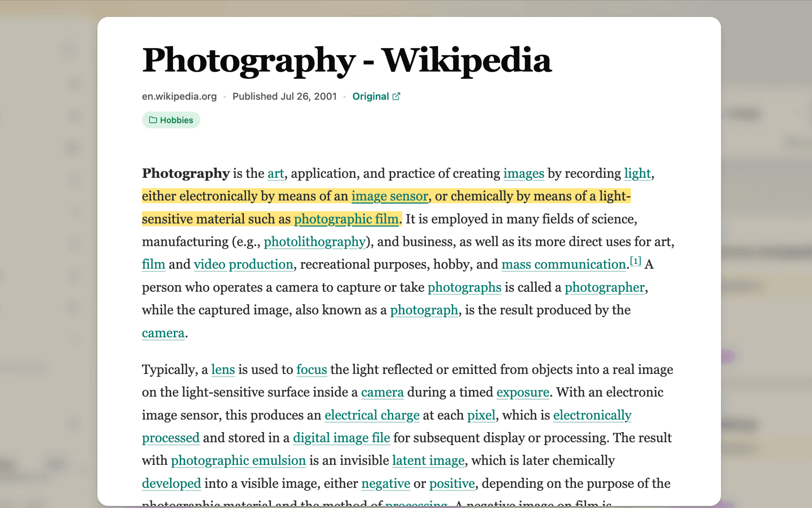Open the 'photographs' link
This screenshot has width=812, height=508.
tap(464, 288)
